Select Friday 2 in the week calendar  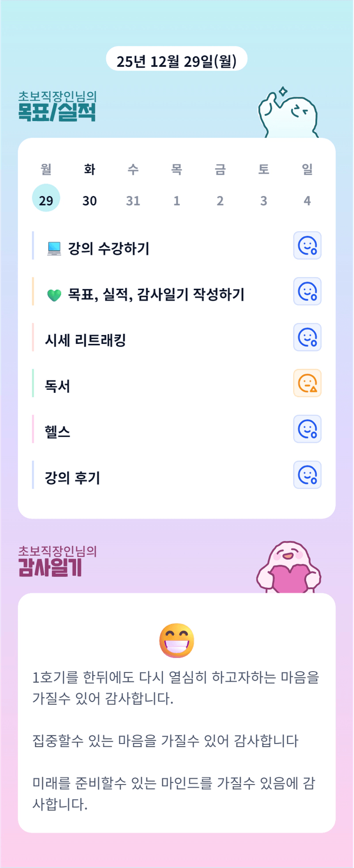pos(220,200)
